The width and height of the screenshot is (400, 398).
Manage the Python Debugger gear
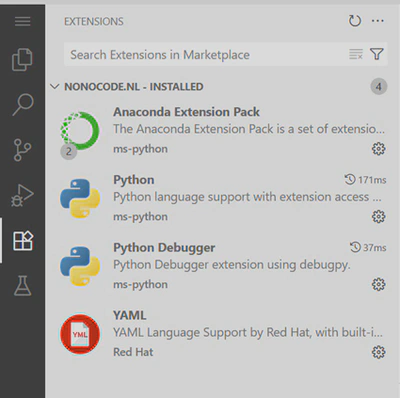(378, 284)
